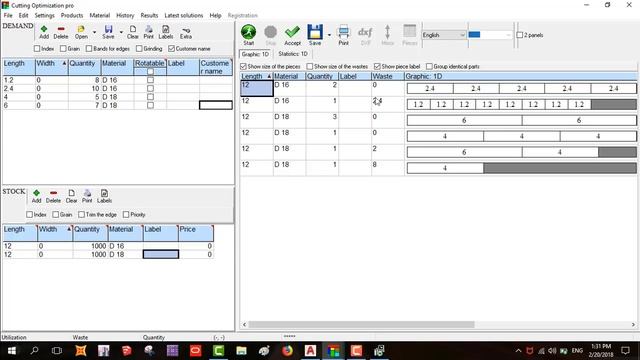Open Firefox from the taskbar
Viewport: 640px width, 360px height.
coord(287,351)
